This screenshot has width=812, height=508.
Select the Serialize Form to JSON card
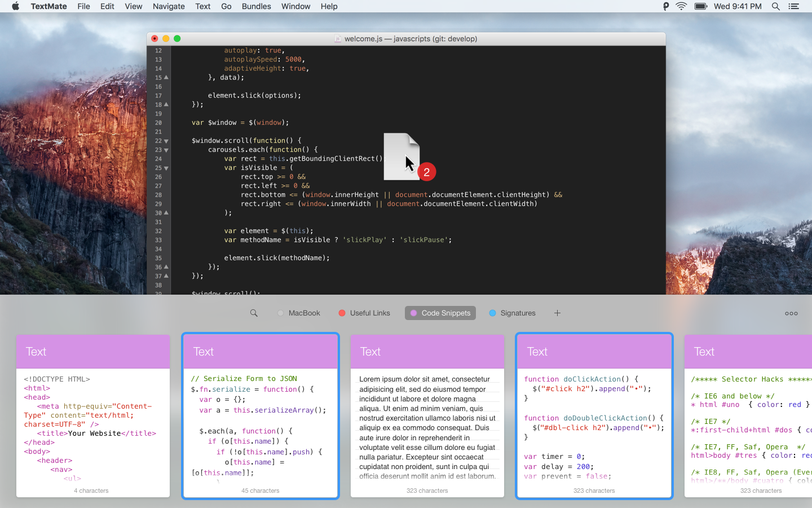(261, 416)
